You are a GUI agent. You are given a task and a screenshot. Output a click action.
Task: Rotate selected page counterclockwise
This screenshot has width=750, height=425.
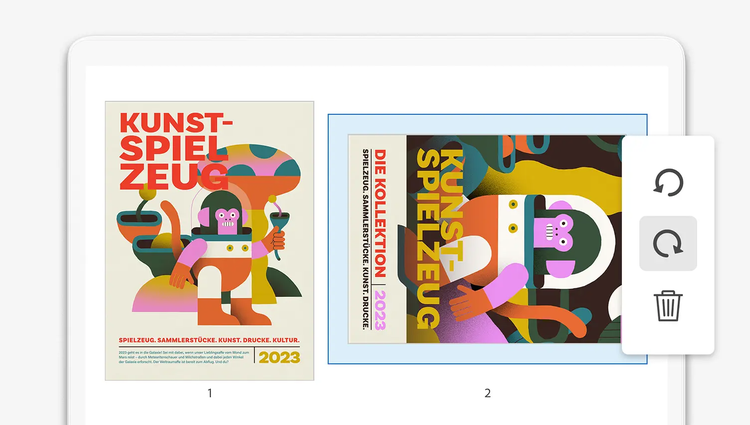[668, 182]
